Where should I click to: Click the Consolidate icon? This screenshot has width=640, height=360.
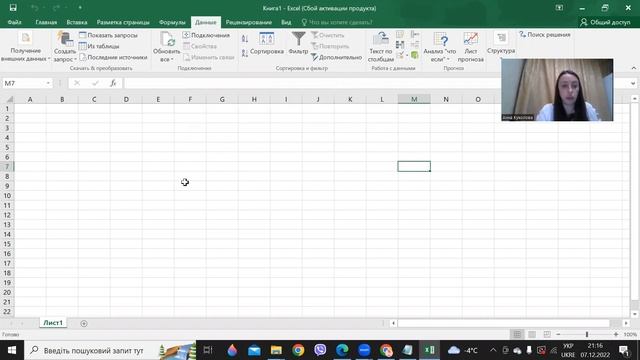pyautogui.click(x=415, y=35)
